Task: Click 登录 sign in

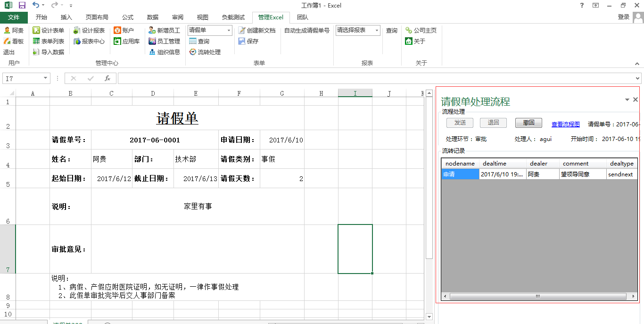Action: coord(624,17)
